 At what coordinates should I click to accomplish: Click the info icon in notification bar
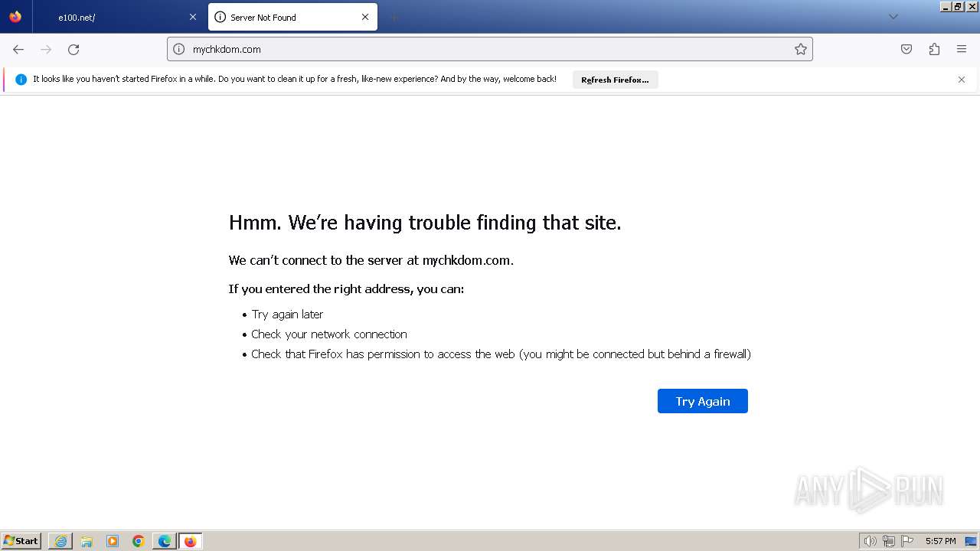pyautogui.click(x=21, y=80)
